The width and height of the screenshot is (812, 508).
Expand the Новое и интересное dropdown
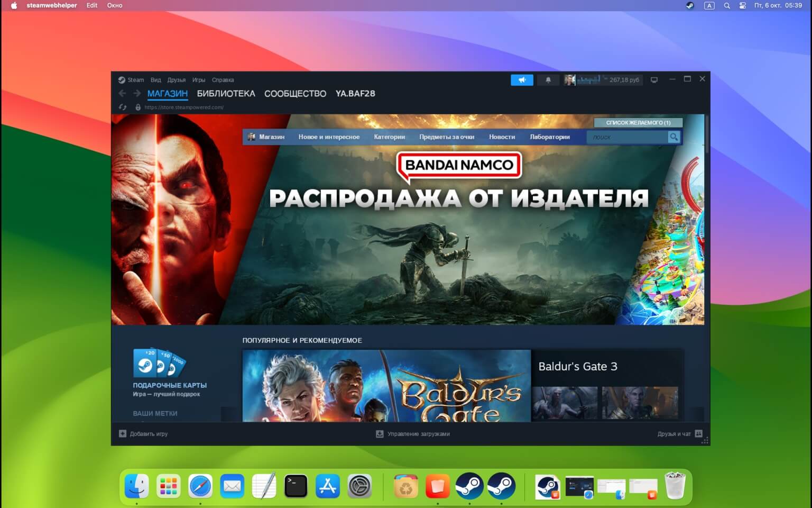click(329, 137)
